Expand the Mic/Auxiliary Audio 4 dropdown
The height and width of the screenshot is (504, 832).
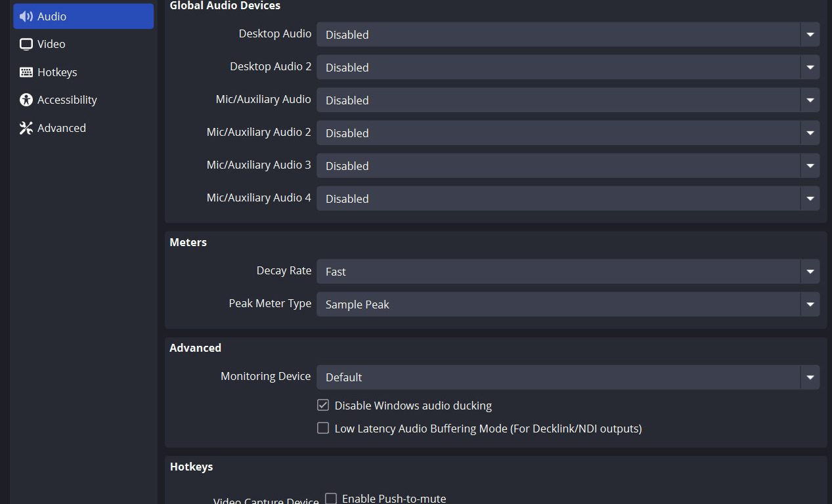tap(567, 199)
